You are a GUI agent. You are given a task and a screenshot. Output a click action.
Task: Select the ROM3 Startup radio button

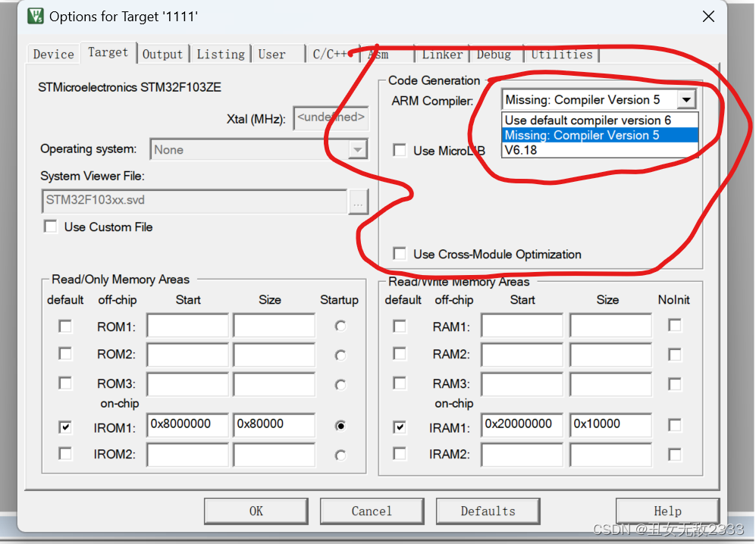(x=340, y=385)
